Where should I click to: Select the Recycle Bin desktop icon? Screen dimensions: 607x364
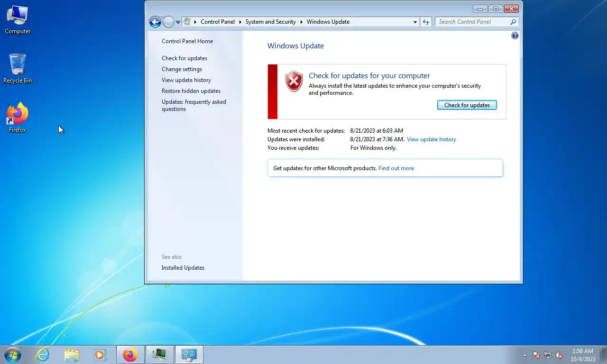tap(18, 69)
